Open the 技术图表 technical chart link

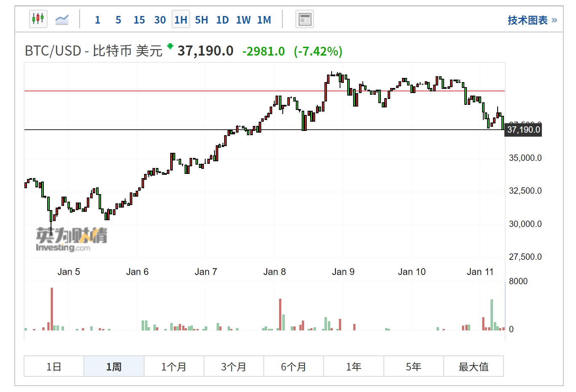pos(532,20)
